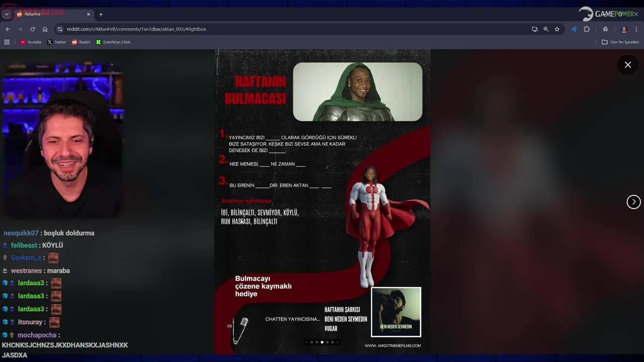Open the zoom level control
This screenshot has height=362, width=644.
[x=546, y=29]
